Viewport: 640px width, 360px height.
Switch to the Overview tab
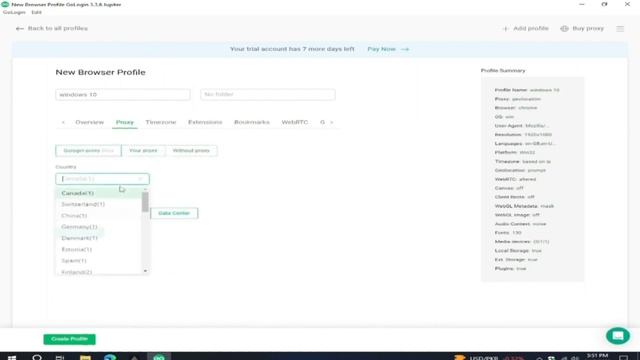89,122
